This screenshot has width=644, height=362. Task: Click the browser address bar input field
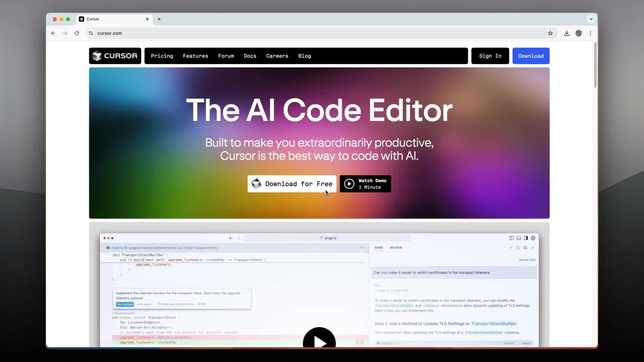click(322, 33)
